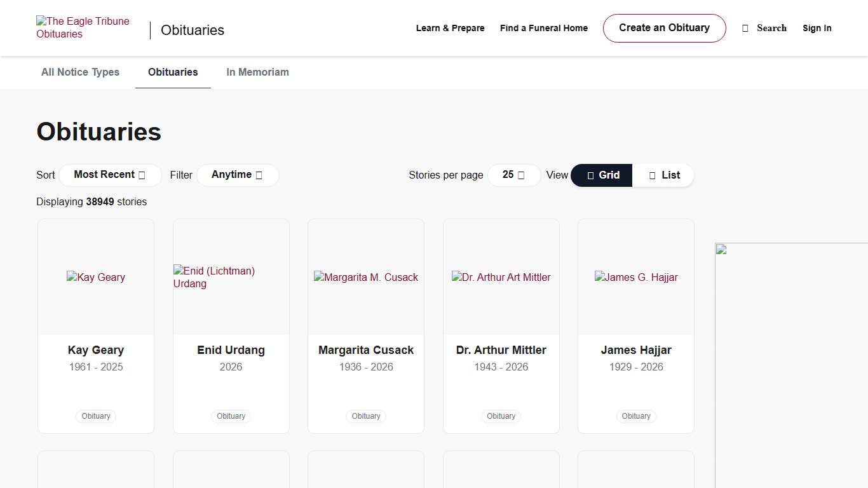Switch to Grid view
868x488 pixels.
click(x=602, y=175)
